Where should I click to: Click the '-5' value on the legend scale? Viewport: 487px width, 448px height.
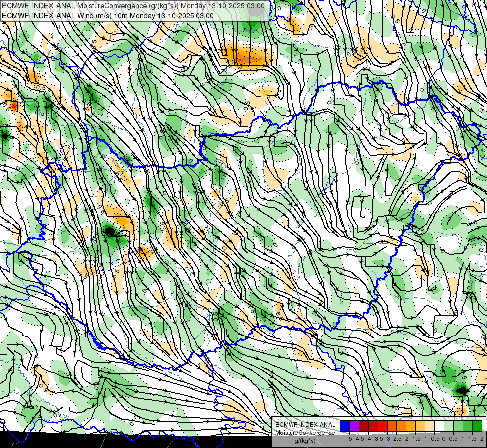point(349,439)
